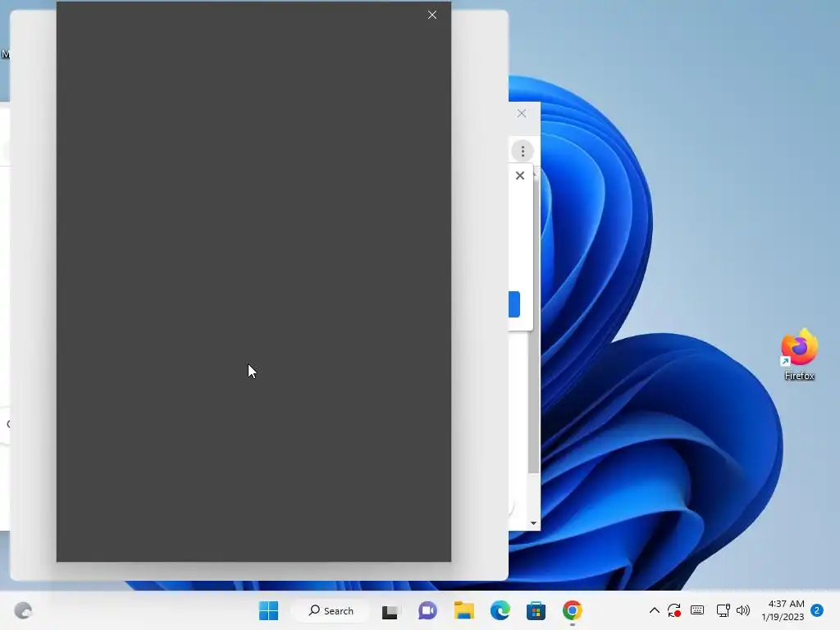The image size is (840, 630).
Task: Dismiss the Chrome popup with its X
Action: tap(519, 176)
